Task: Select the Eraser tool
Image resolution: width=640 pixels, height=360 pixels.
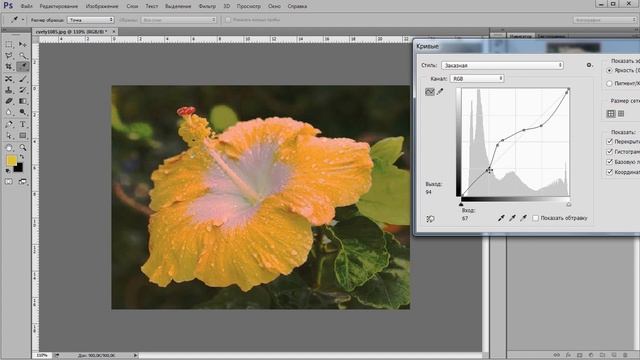Action: pyautogui.click(x=9, y=101)
